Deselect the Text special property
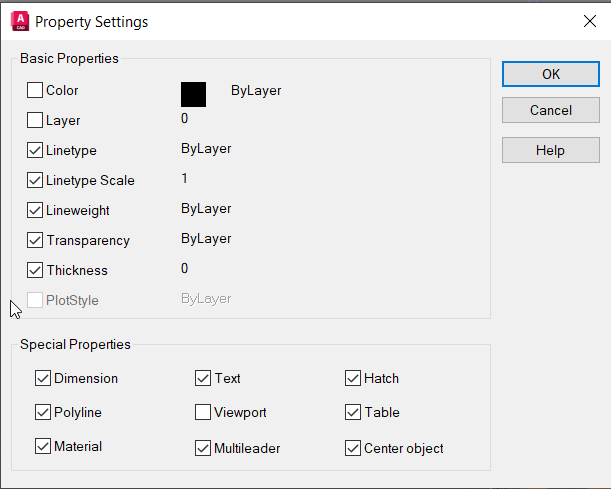611x489 pixels. click(203, 379)
